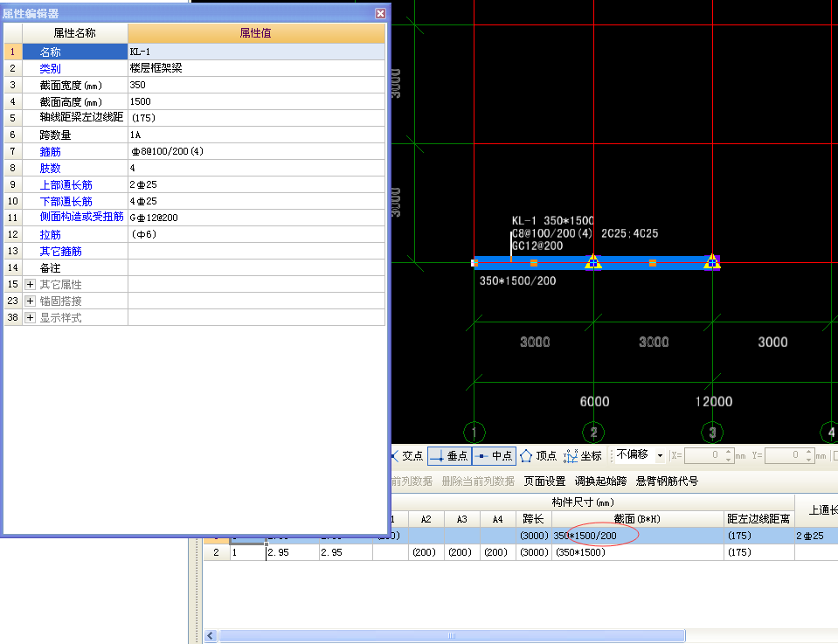838x644 pixels.
Task: Click the 悬臂钢筋代号 button
Action: pos(667,481)
